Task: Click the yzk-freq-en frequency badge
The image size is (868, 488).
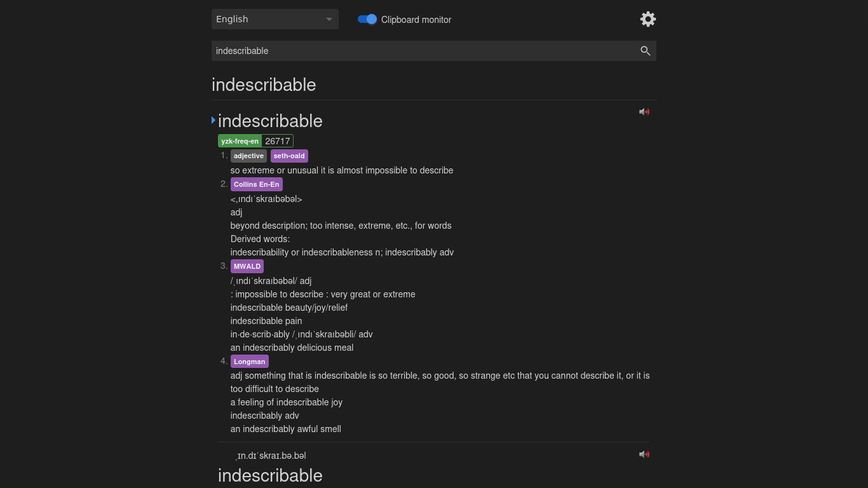Action: tap(240, 140)
